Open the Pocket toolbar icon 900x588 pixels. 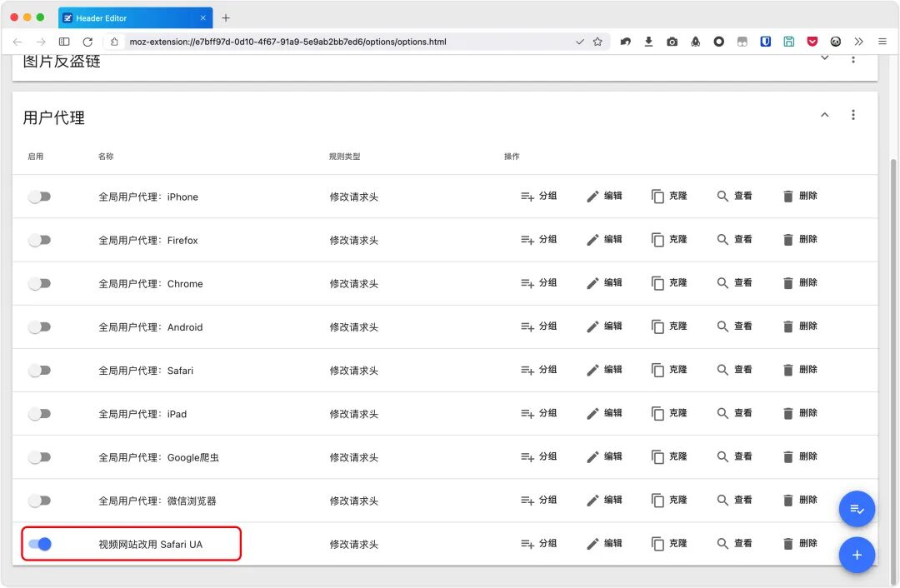coord(812,42)
